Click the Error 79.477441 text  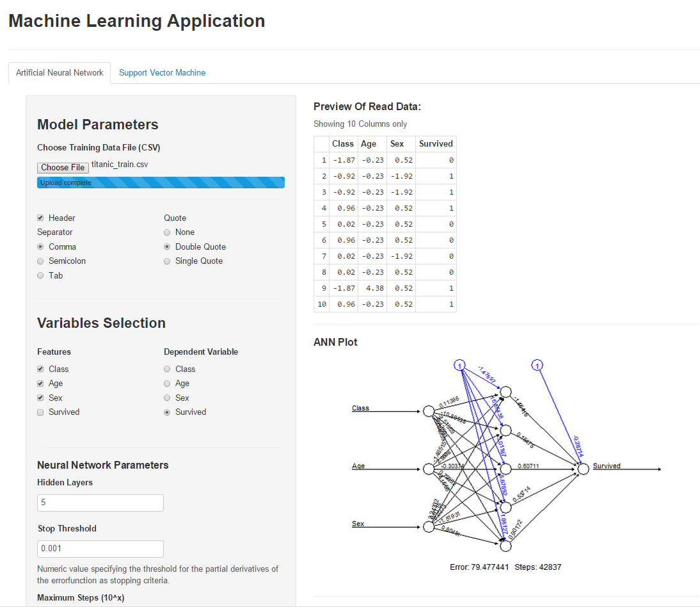click(x=479, y=567)
